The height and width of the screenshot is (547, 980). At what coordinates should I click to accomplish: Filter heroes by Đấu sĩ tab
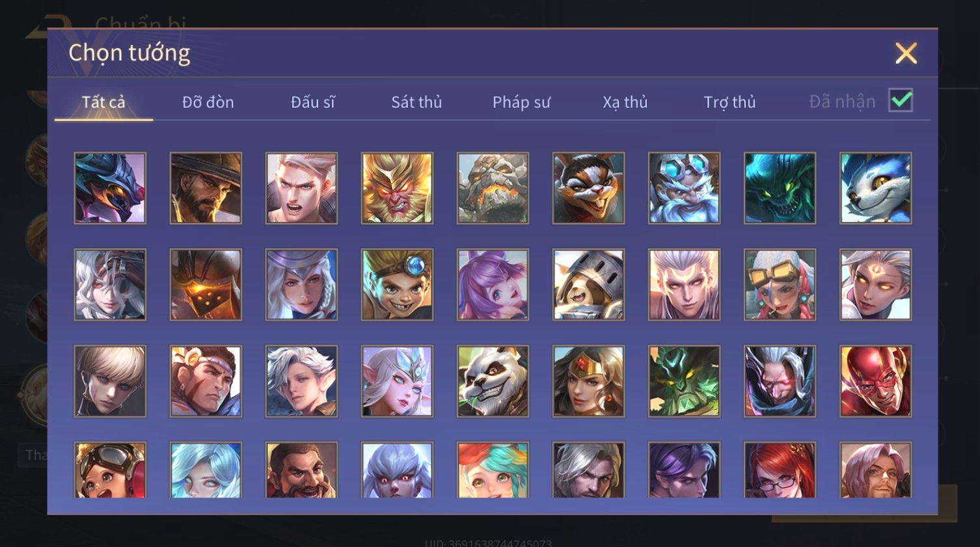(312, 102)
